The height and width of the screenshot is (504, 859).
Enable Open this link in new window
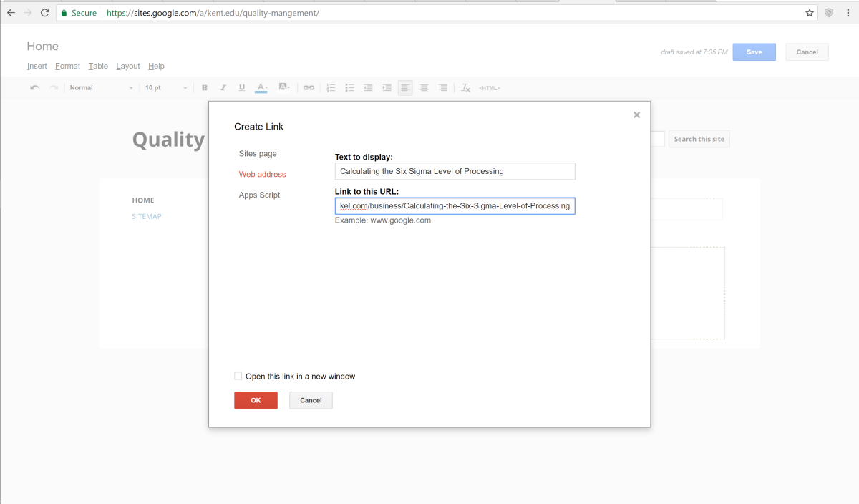(238, 376)
